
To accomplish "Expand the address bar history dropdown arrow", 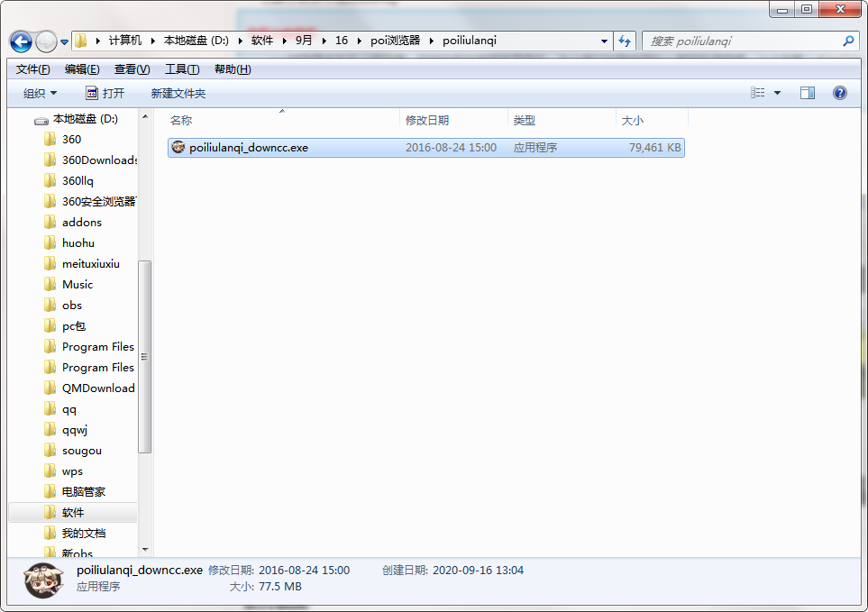I will pyautogui.click(x=604, y=41).
